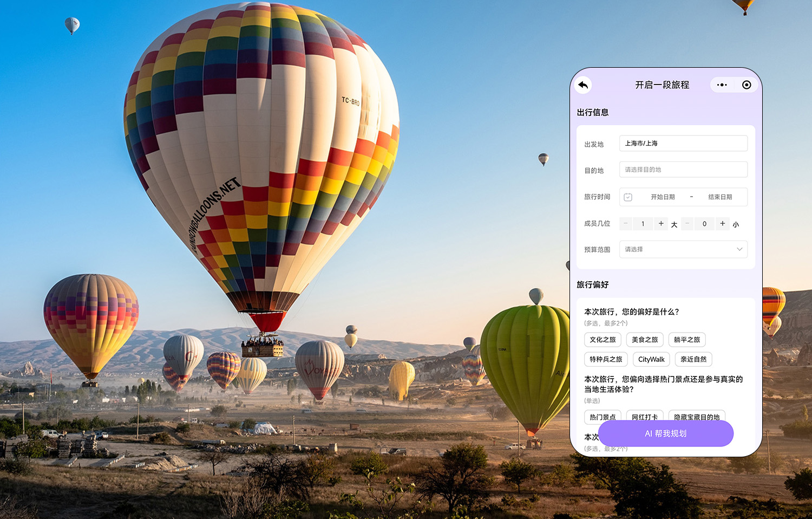Open the 目的地 destination selector
This screenshot has height=519, width=812.
coord(683,170)
